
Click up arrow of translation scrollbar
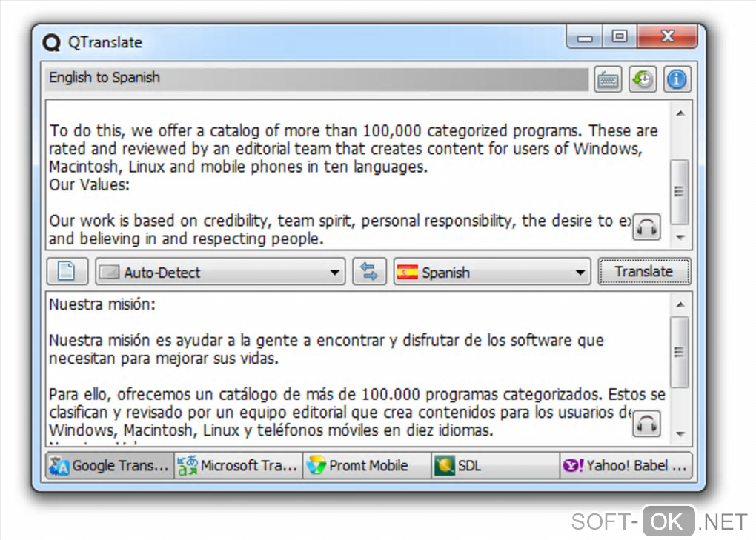(x=680, y=304)
